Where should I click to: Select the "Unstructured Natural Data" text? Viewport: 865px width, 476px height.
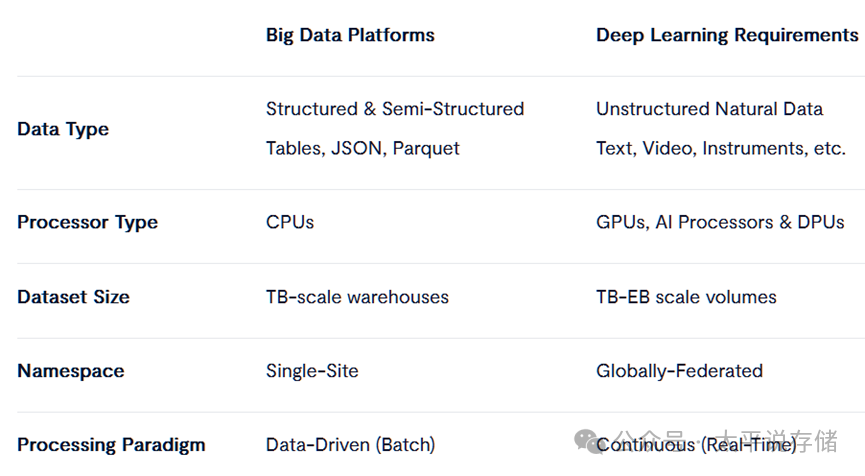709,109
